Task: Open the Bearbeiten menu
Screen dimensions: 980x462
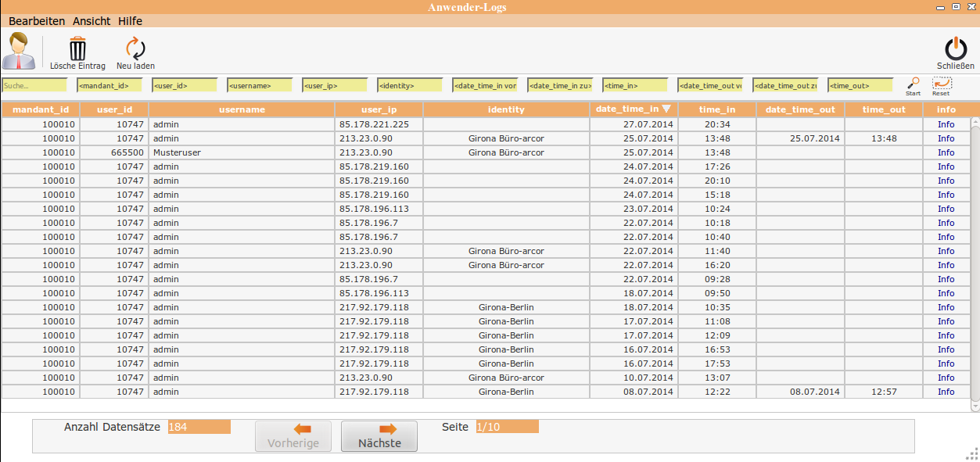Action: coord(37,21)
